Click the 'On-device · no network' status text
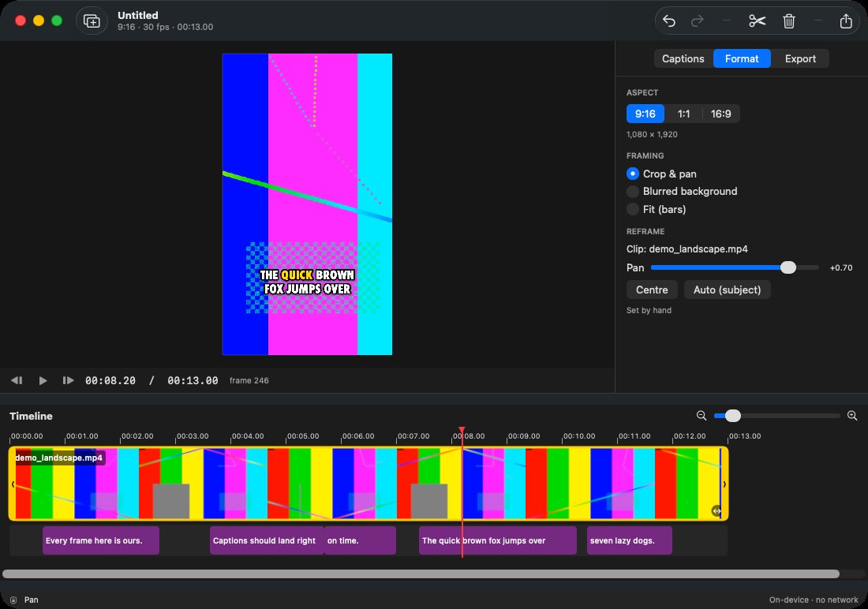Screen dimensions: 868x609 814,600
